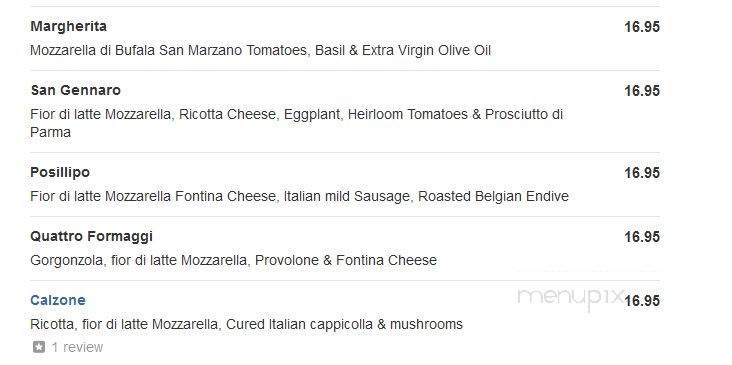This screenshot has height=365, width=732.
Task: Click the Margherita 16.95 price
Action: coord(642,27)
